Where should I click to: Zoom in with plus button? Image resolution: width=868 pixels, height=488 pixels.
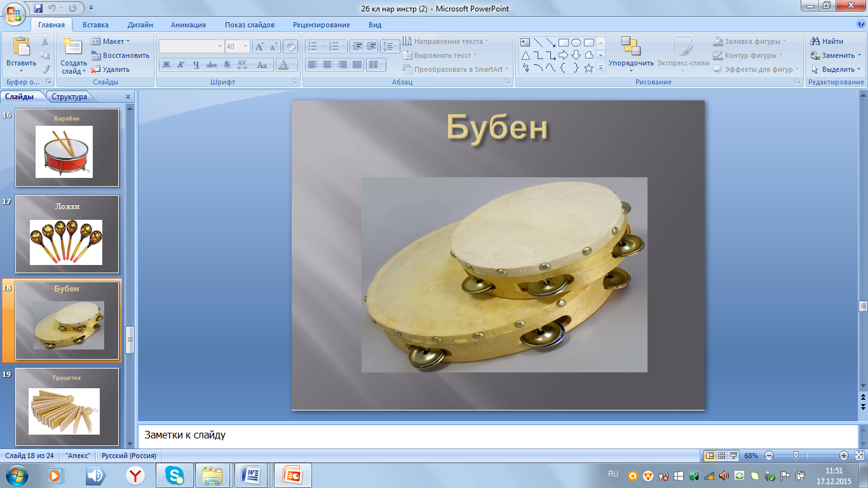844,456
